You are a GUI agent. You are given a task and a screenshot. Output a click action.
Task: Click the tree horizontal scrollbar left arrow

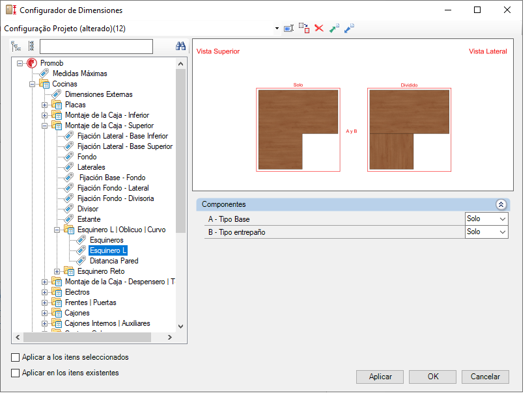tap(18, 337)
